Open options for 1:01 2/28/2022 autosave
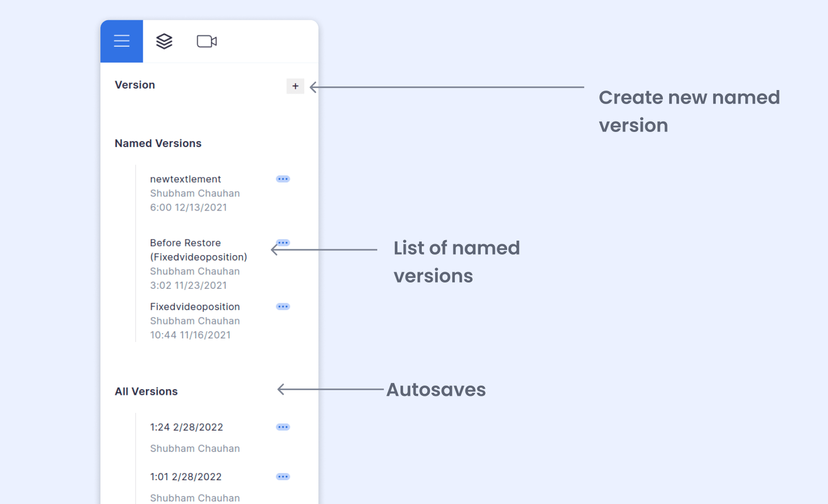 [283, 477]
